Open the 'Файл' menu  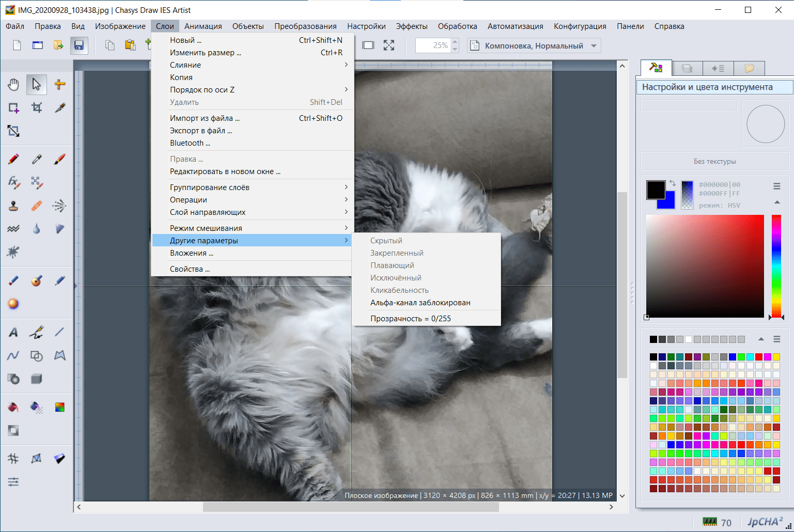pyautogui.click(x=15, y=26)
